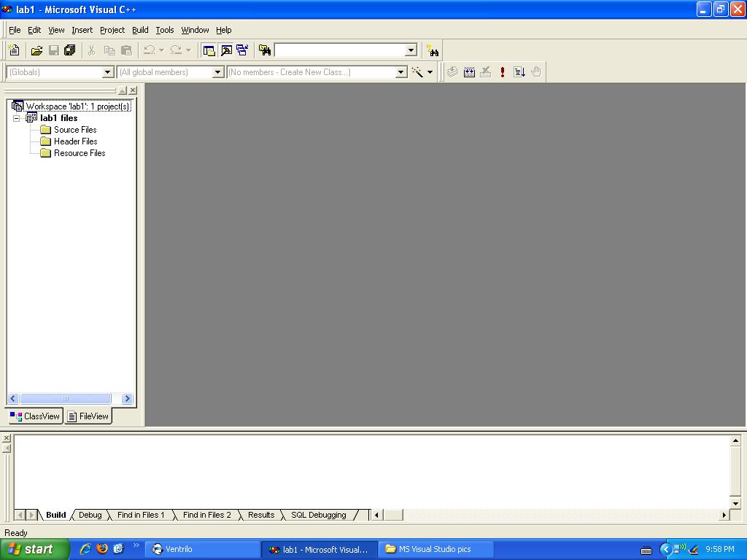
Task: Click the Find in Files icon
Action: pos(265,50)
